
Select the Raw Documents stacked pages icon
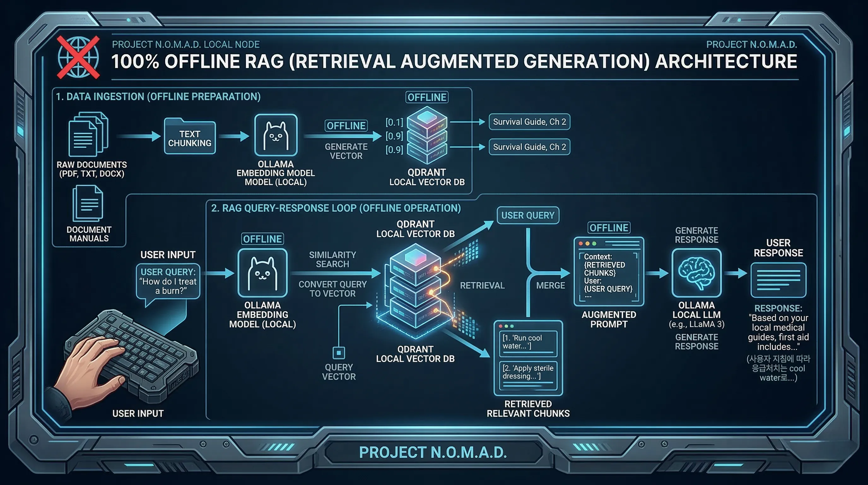point(88,135)
